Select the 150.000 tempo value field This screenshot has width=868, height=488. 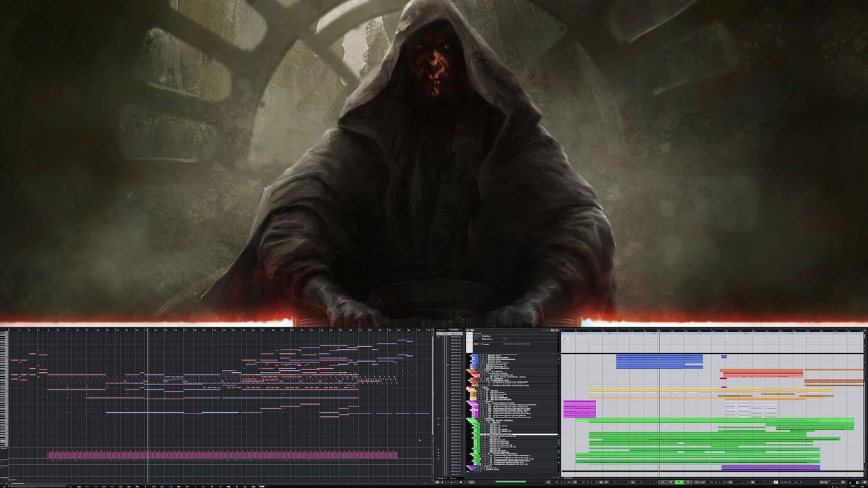click(784, 482)
